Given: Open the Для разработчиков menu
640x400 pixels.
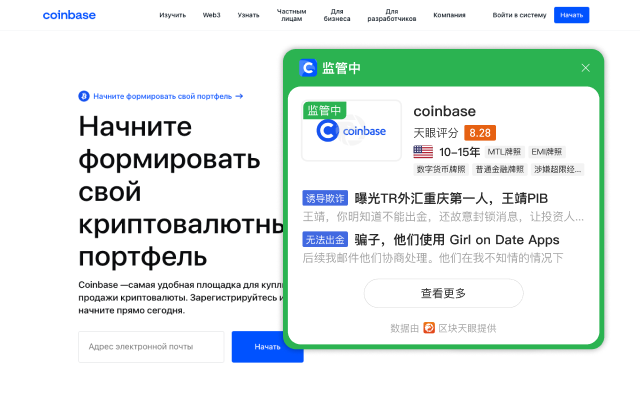Looking at the screenshot, I should click(391, 15).
